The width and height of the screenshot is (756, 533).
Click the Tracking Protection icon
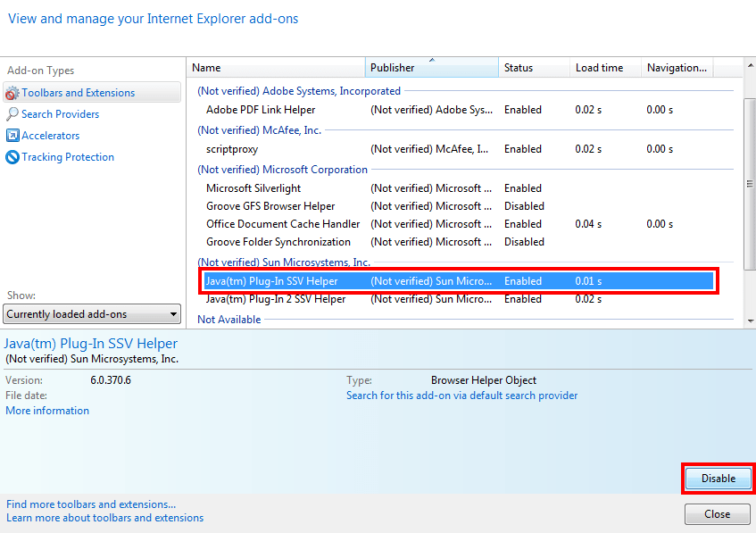12,157
